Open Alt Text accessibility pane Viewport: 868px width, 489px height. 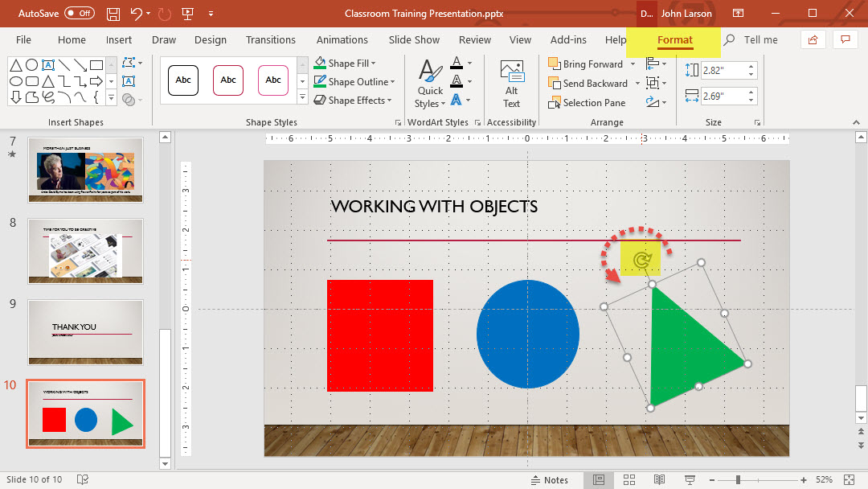pyautogui.click(x=511, y=83)
